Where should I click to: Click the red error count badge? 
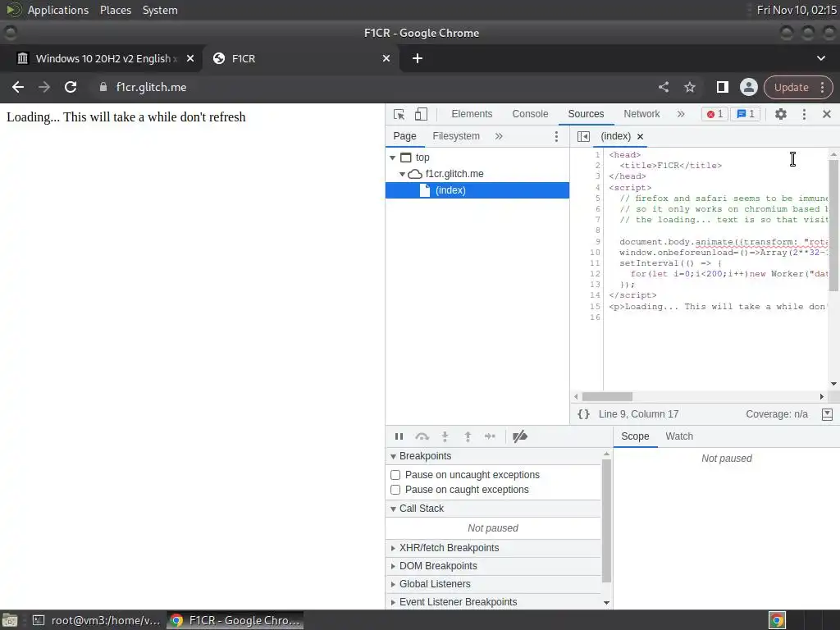[x=714, y=113]
